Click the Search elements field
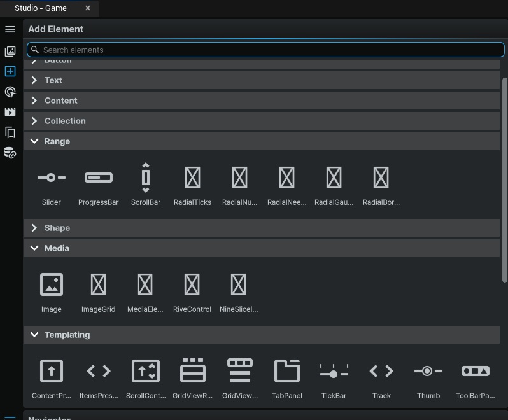The width and height of the screenshot is (508, 420). 265,50
